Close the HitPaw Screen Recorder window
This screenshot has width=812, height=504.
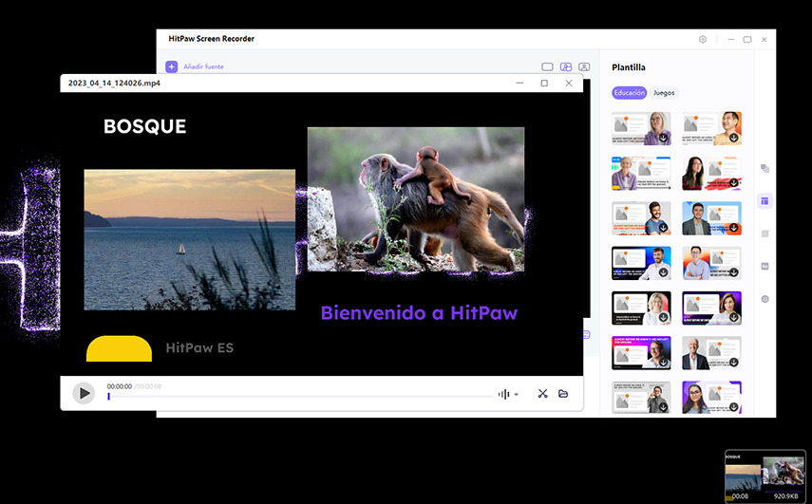coord(764,39)
